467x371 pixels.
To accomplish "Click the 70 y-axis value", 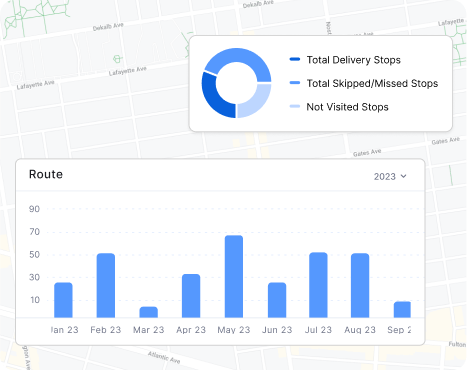I will click(34, 232).
